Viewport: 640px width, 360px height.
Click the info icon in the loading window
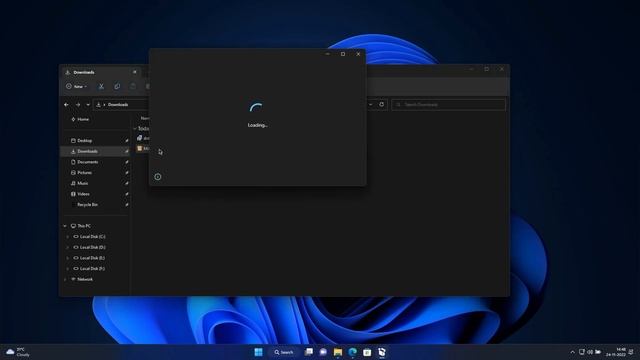click(x=158, y=177)
